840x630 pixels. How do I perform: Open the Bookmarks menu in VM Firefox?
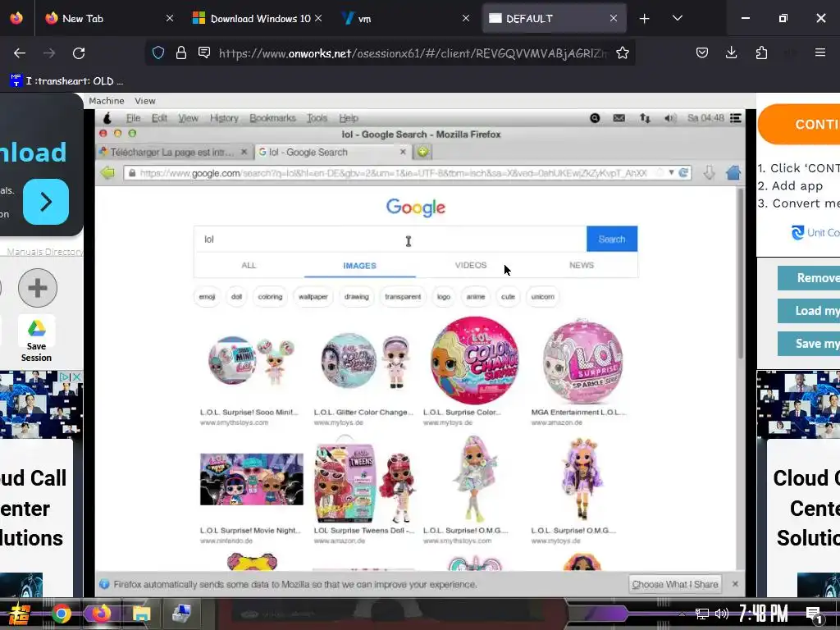click(x=272, y=118)
